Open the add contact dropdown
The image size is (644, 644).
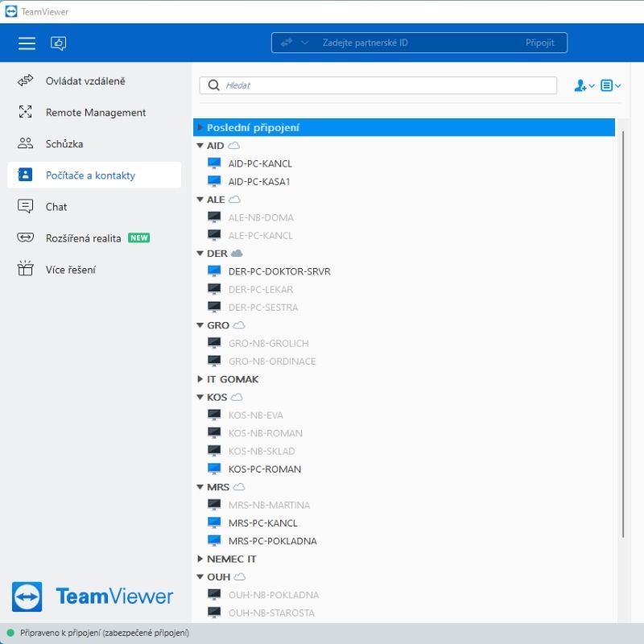pyautogui.click(x=584, y=85)
